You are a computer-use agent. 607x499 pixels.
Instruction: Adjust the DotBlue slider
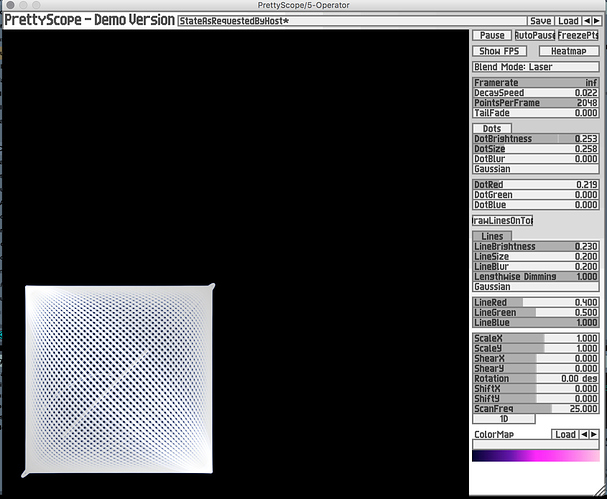point(536,205)
